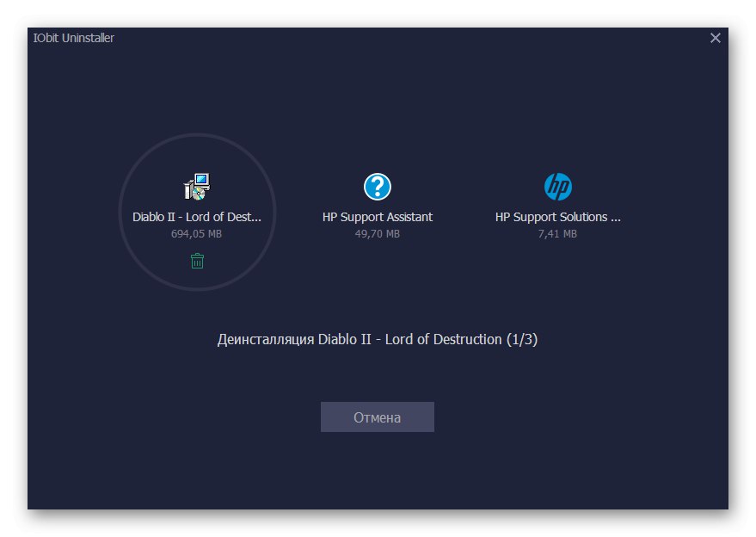756x537 pixels.
Task: Click the green trash bin icon
Action: click(197, 261)
